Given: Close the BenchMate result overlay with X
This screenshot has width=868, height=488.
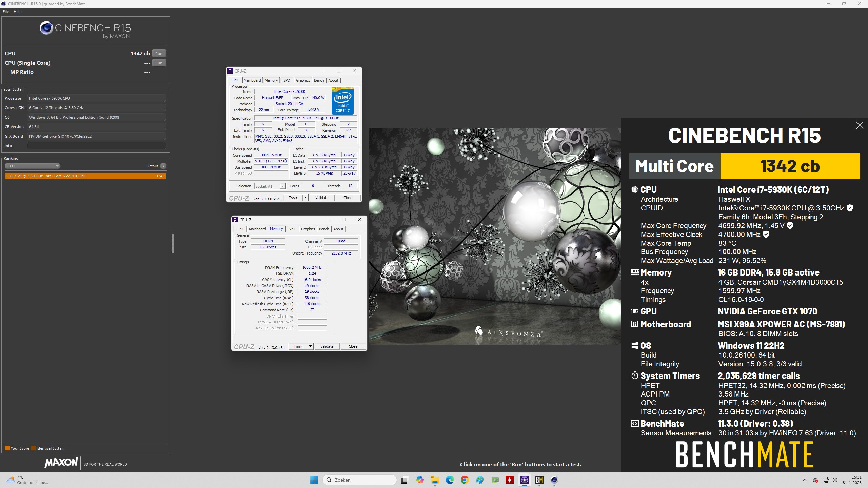Looking at the screenshot, I should pyautogui.click(x=860, y=125).
